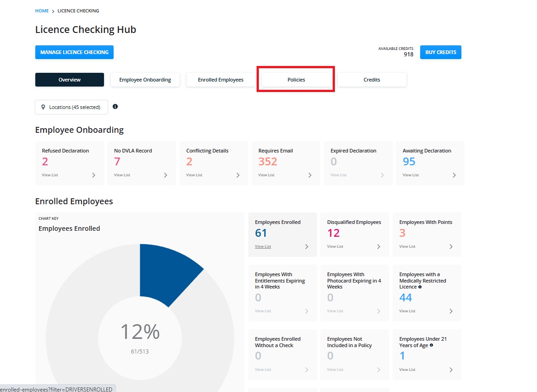Click the arrow on the Enrolled Without a Check card
537x392 pixels.
click(x=307, y=370)
